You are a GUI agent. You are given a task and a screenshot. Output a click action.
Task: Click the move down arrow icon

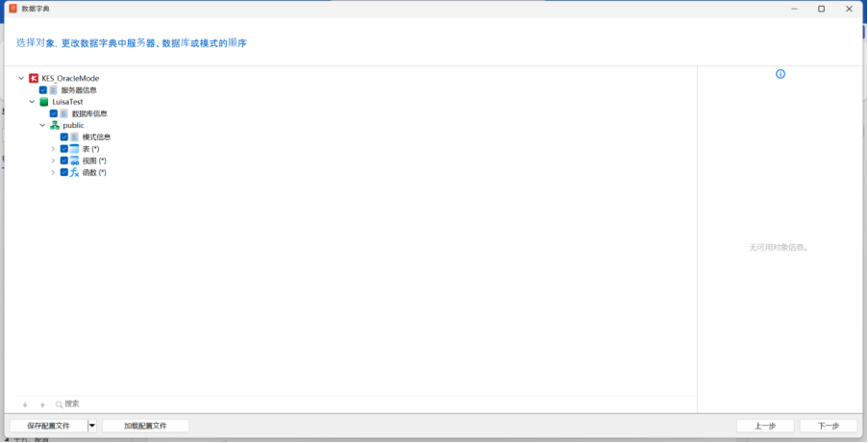click(x=25, y=405)
